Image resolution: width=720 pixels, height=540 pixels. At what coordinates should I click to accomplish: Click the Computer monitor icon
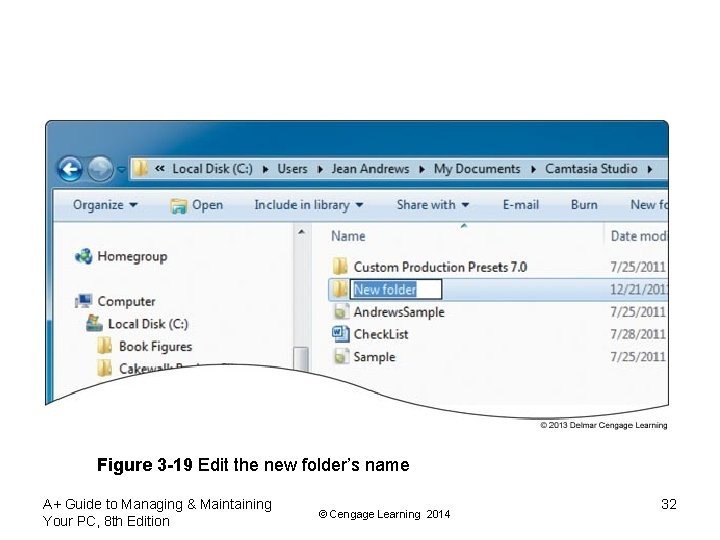[x=84, y=301]
